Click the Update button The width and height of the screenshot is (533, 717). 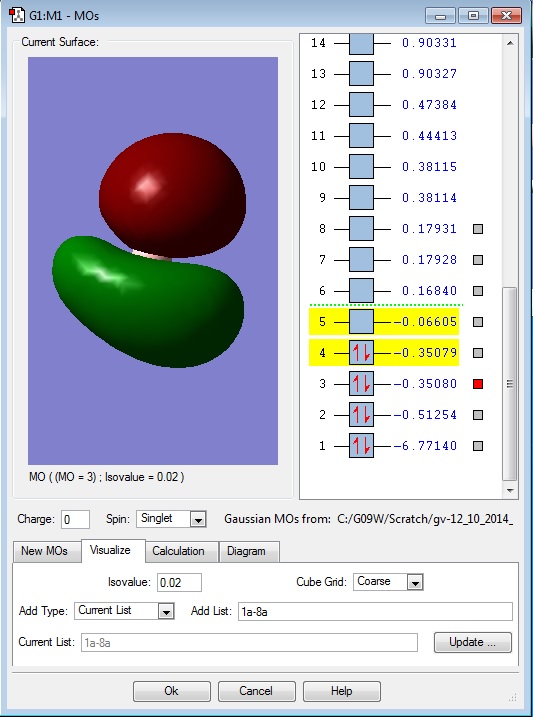click(x=473, y=642)
